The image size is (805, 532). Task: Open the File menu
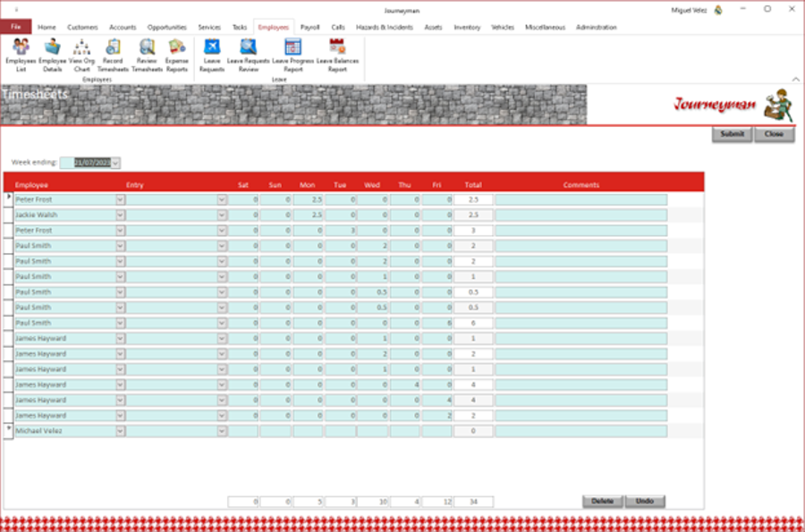[x=16, y=27]
